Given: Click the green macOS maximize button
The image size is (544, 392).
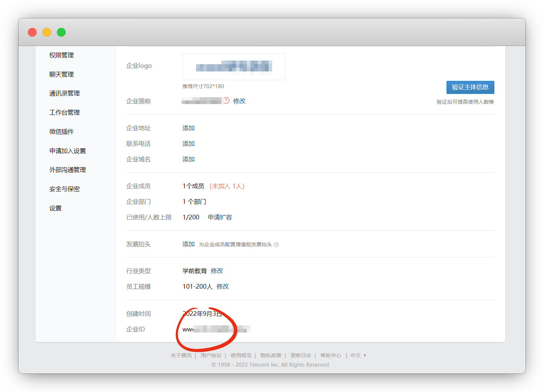Looking at the screenshot, I should pos(61,32).
